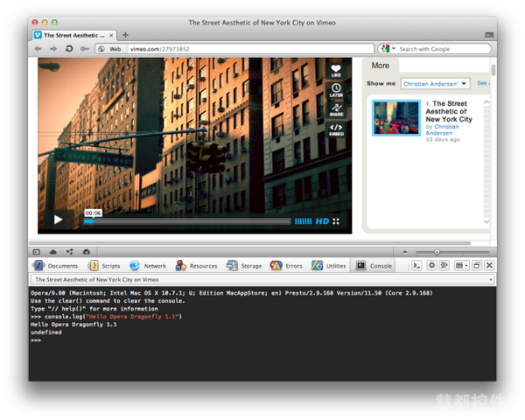
Task: Click the Like heart icon on video
Action: point(336,70)
